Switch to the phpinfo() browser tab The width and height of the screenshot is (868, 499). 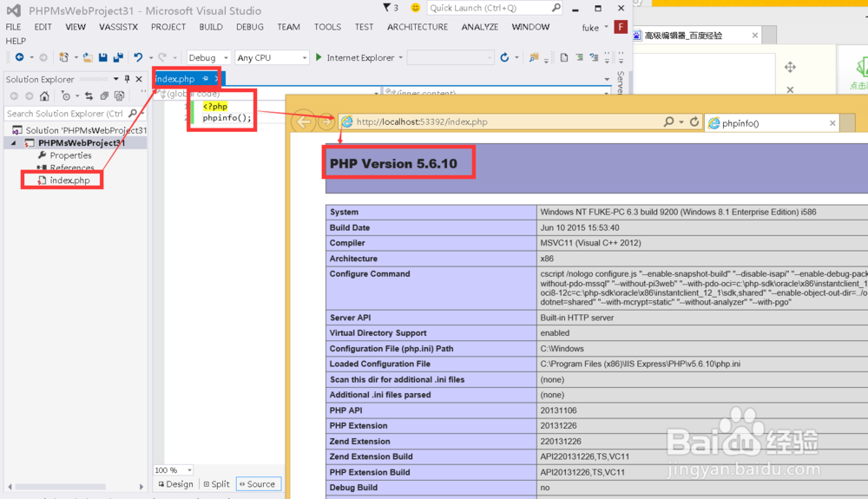[x=740, y=123]
